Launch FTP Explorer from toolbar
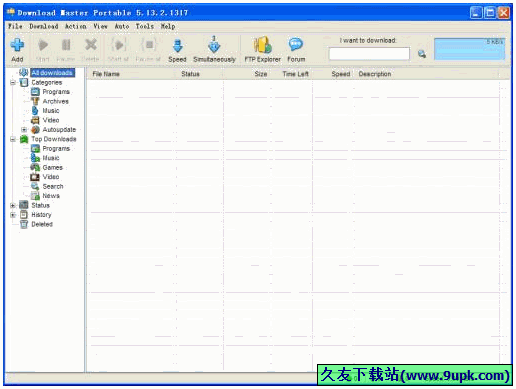 tap(263, 49)
